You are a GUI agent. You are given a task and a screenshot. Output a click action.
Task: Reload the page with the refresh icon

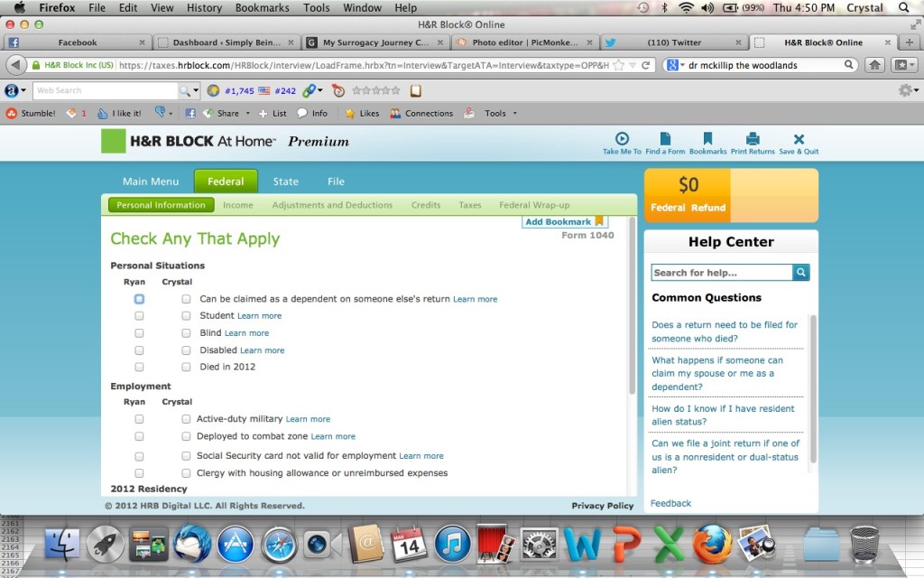point(646,65)
